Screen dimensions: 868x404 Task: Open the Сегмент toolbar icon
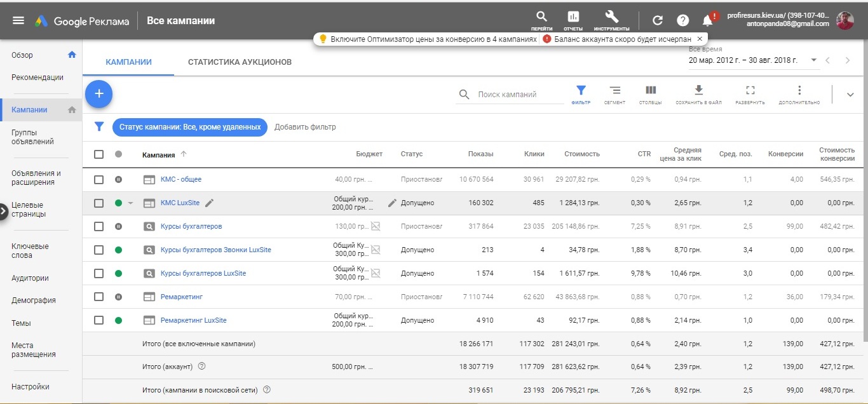[614, 95]
